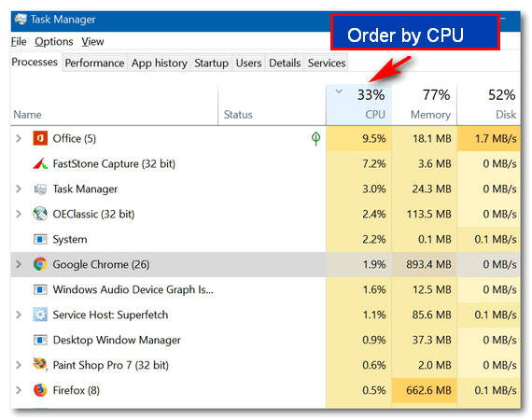Click the Windows Audio Device Graph icon

[40, 289]
